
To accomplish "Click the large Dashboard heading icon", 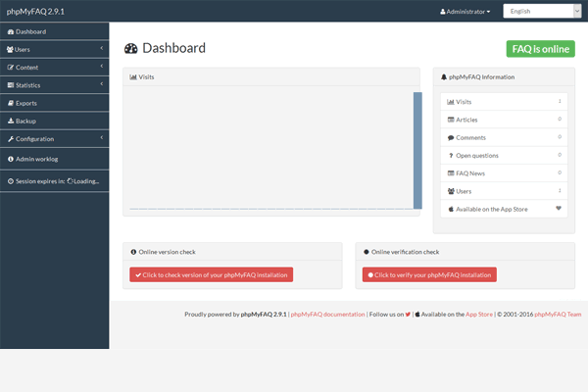I will click(x=131, y=48).
